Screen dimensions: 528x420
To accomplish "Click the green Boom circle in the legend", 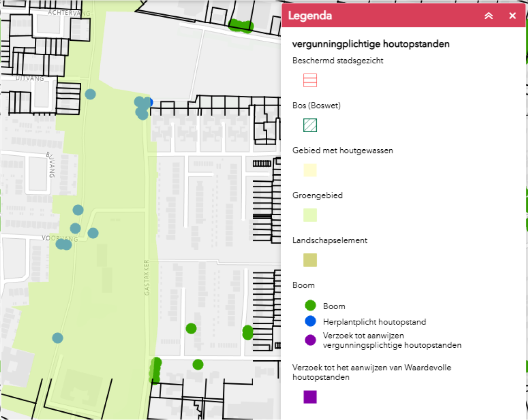I will pyautogui.click(x=310, y=305).
